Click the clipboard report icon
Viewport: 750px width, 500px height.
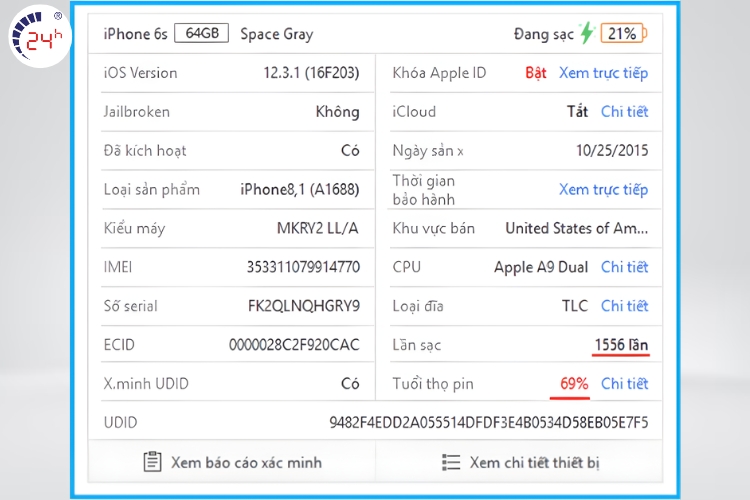(153, 462)
